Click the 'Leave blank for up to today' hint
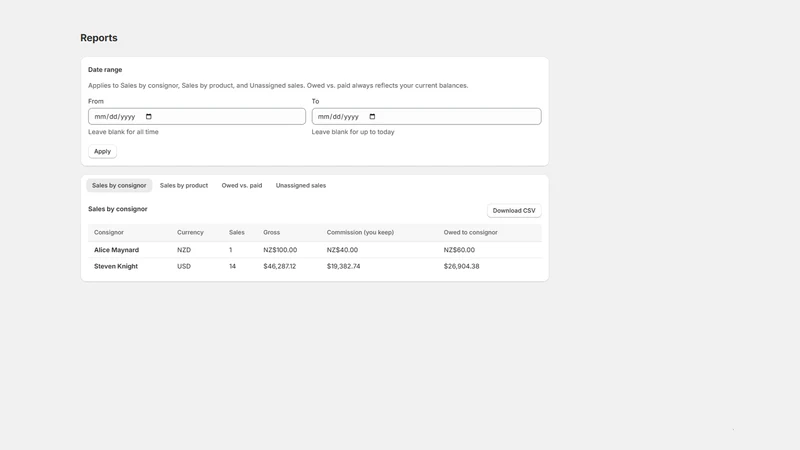The height and width of the screenshot is (450, 800). click(x=353, y=132)
